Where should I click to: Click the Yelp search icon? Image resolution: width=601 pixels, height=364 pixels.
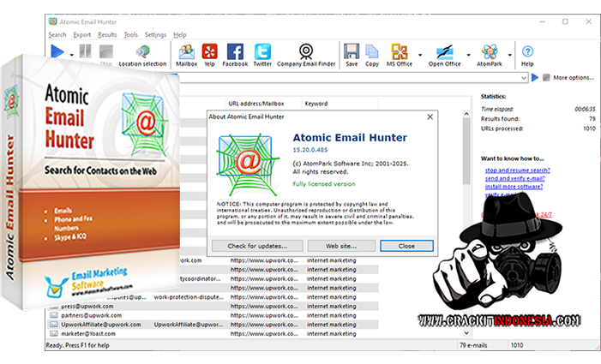click(x=209, y=56)
